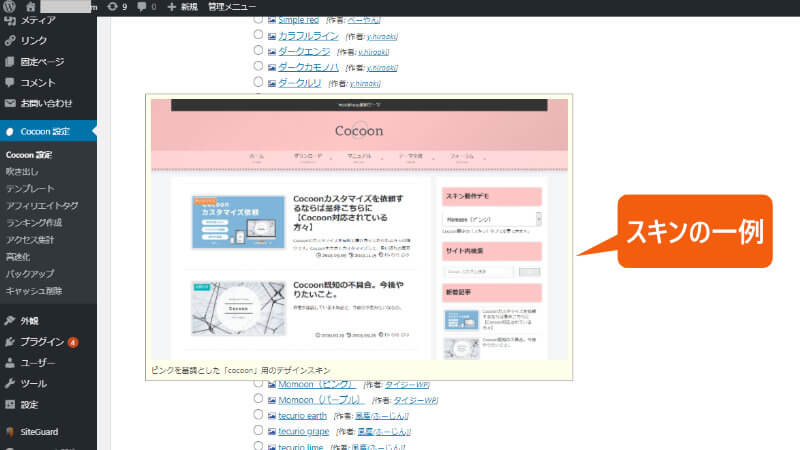
Task: Click preview image icon beside tecurio earth
Action: (272, 416)
